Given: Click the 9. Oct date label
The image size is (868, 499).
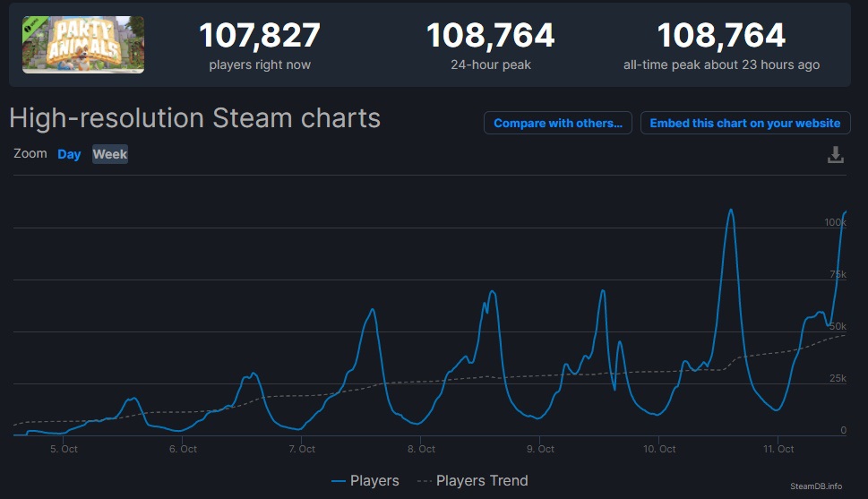Looking at the screenshot, I should coord(540,449).
